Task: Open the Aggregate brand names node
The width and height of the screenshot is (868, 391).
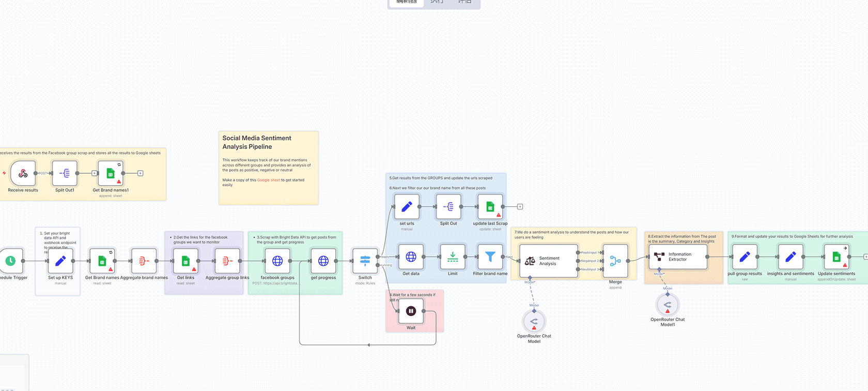Action: [144, 261]
